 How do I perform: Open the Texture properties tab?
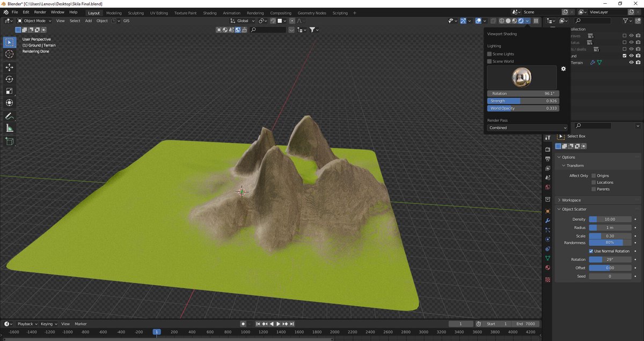[547, 279]
